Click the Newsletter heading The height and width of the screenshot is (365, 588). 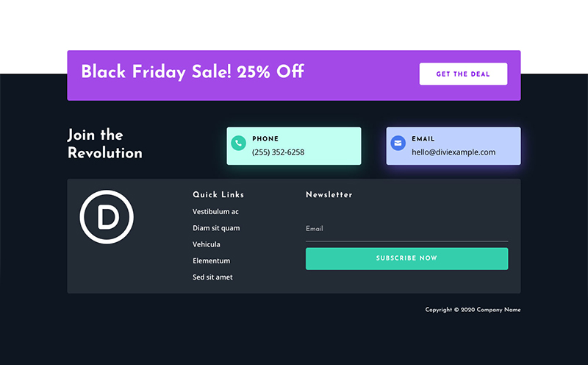click(329, 195)
